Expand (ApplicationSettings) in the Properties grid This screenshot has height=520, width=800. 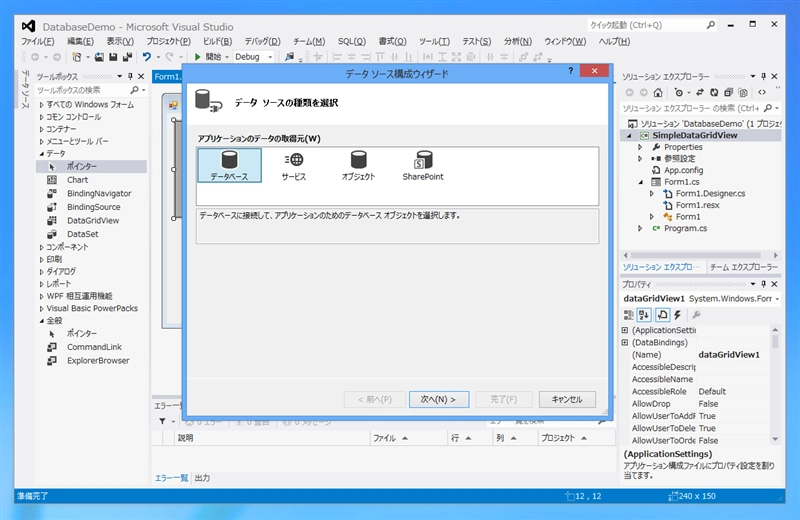pos(625,330)
